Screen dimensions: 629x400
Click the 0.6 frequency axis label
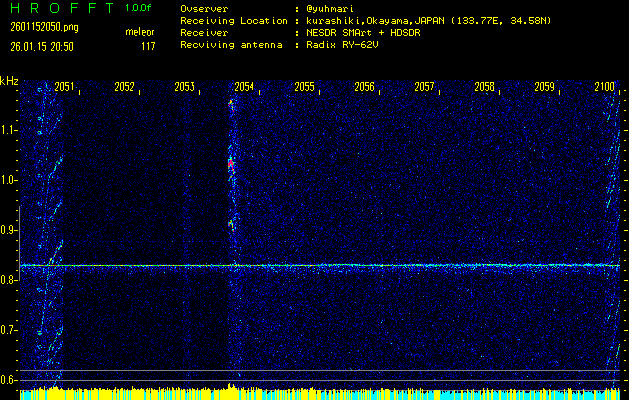pyautogui.click(x=8, y=380)
